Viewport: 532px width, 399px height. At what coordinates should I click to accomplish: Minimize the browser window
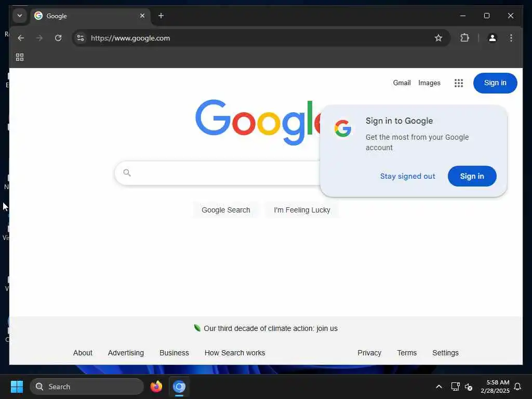pos(462,16)
